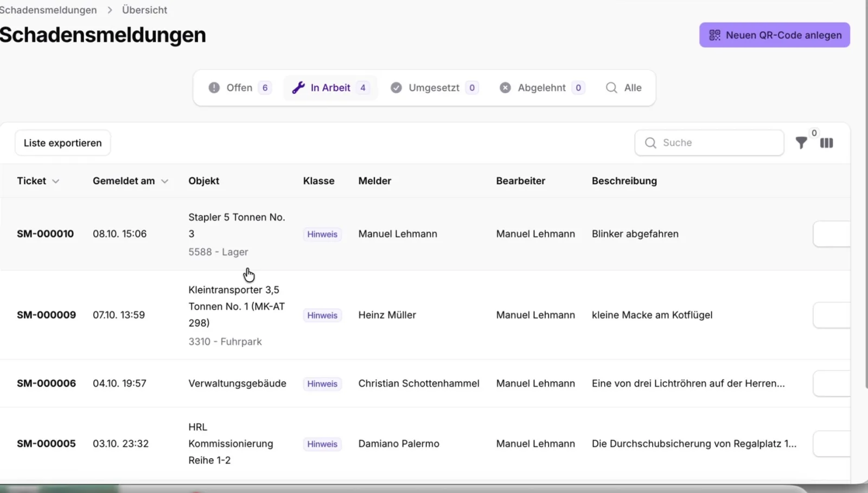The width and height of the screenshot is (868, 493).
Task: Click the date 07.10. 13:59
Action: click(119, 315)
